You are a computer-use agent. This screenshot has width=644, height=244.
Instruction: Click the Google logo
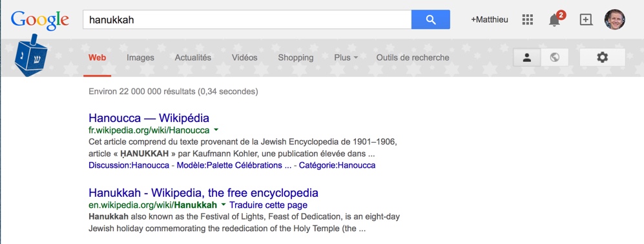click(40, 21)
